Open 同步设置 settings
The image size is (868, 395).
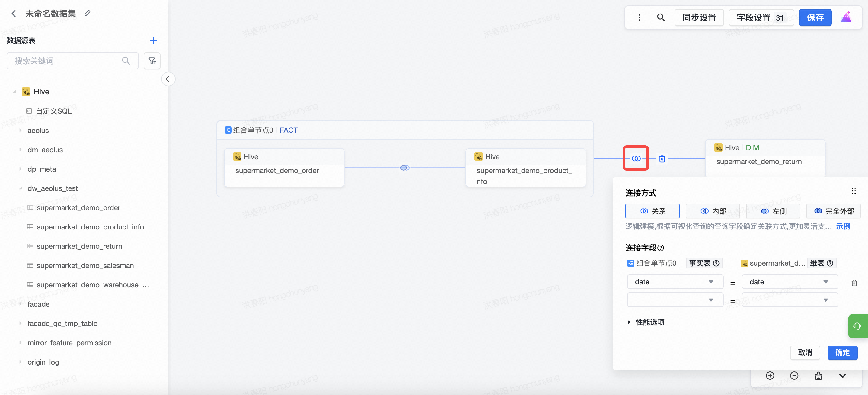click(x=699, y=17)
